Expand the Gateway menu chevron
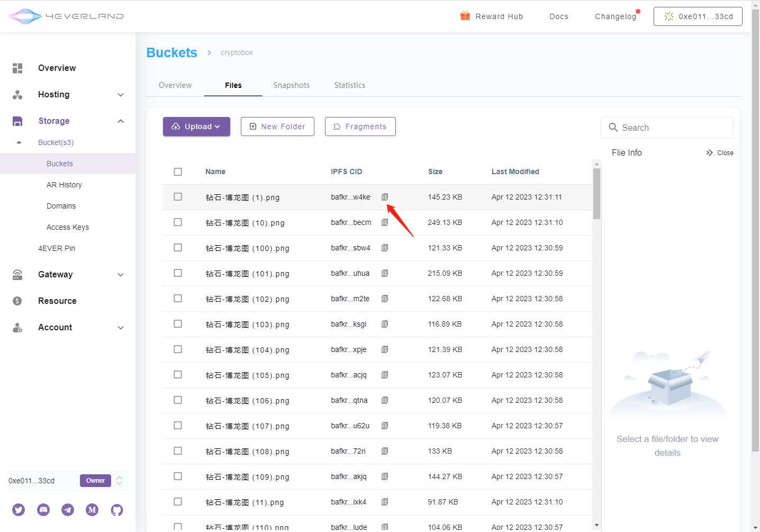This screenshot has width=760, height=532. [121, 275]
